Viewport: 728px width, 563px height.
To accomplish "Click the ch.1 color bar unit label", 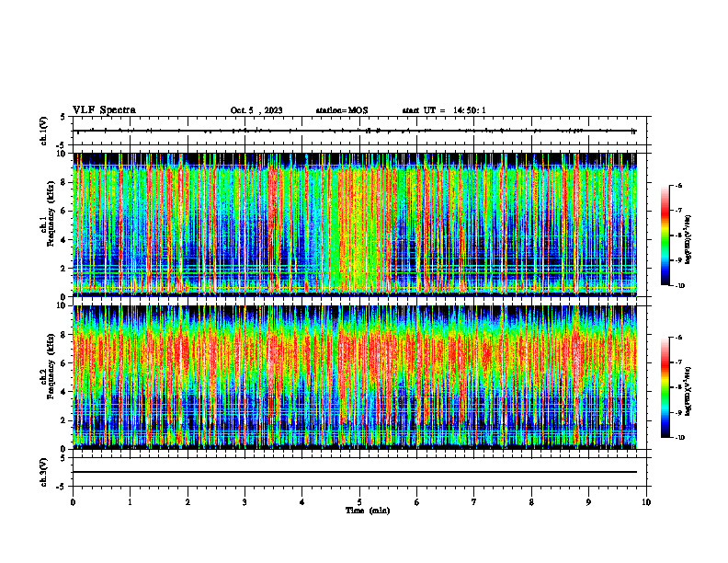I will (x=688, y=240).
